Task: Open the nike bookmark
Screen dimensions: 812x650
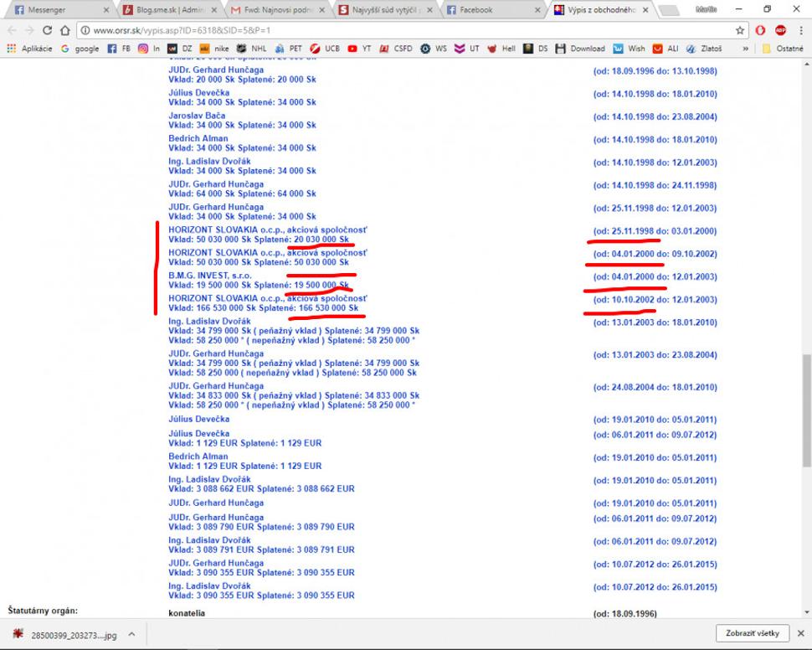Action: 214,49
